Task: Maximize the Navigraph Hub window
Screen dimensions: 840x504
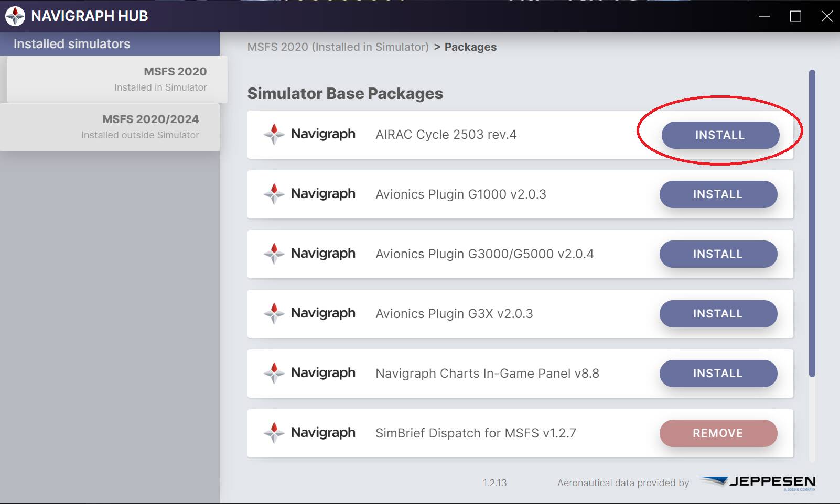Action: [x=795, y=16]
